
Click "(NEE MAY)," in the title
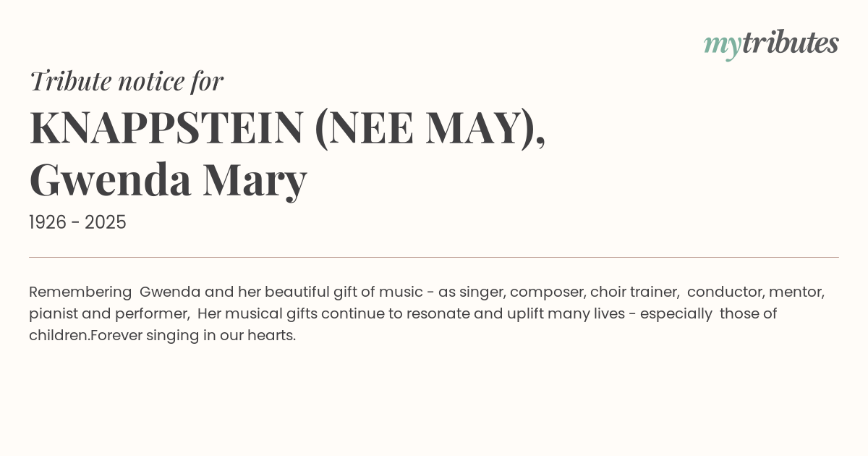pyautogui.click(x=430, y=127)
